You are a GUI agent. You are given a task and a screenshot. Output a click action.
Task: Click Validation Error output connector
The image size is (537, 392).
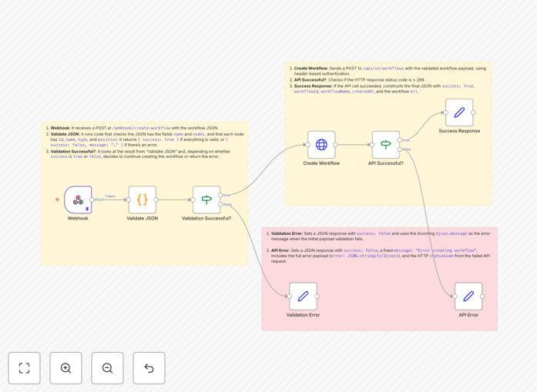coord(317,297)
